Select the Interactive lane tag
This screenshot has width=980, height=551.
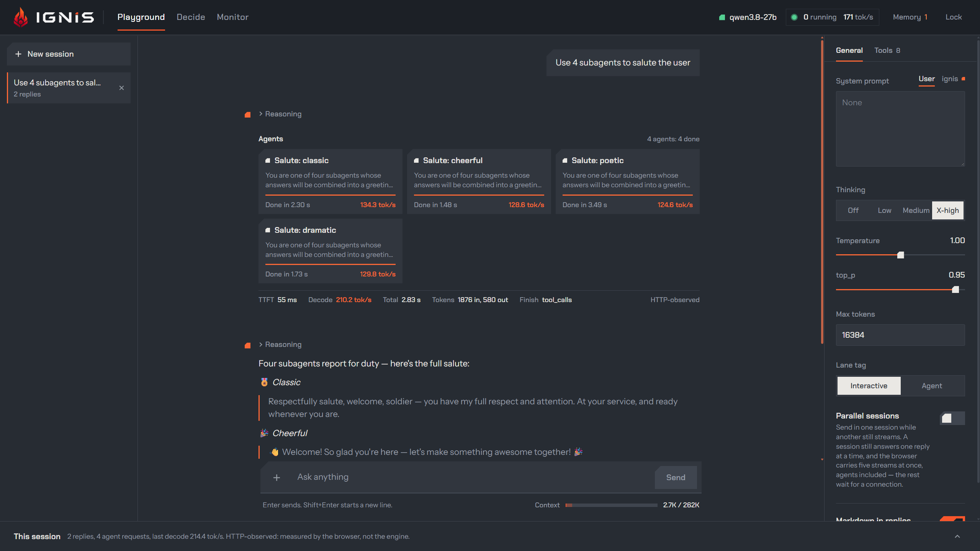[x=869, y=386]
